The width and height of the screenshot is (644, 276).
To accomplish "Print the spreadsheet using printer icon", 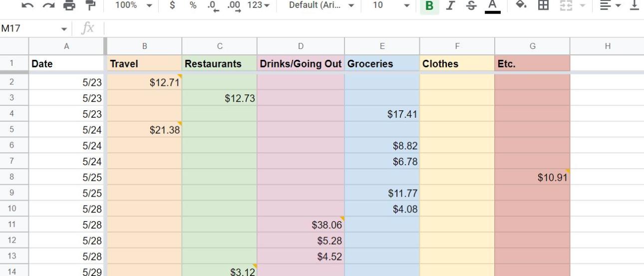I will (68, 5).
